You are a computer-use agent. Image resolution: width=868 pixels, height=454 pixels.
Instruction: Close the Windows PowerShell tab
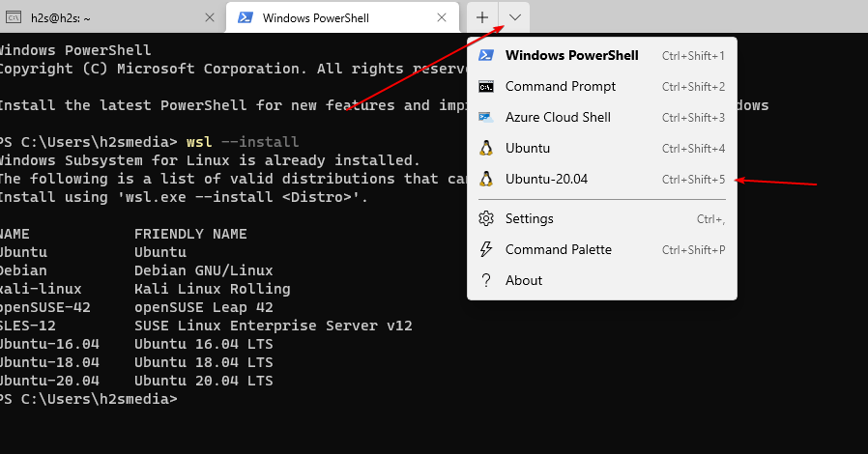[x=442, y=17]
